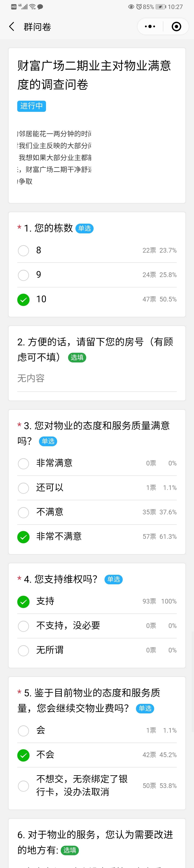Tap the mini-program close target icon
This screenshot has width=194, height=868.
(176, 27)
